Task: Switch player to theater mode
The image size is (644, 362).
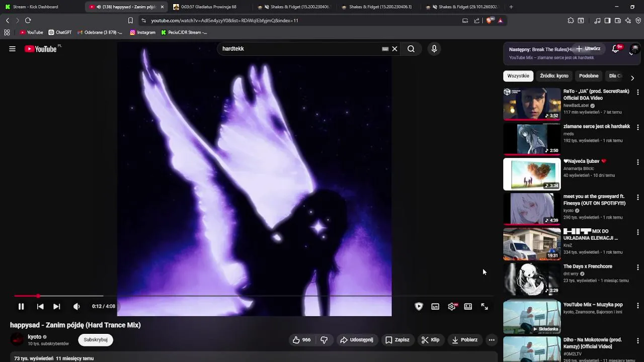Action: [468, 306]
